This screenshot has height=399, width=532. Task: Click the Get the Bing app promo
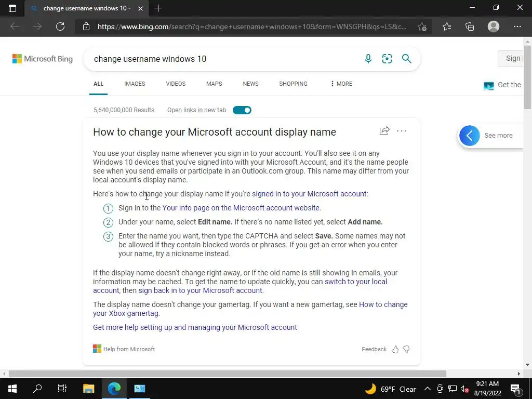[502, 85]
